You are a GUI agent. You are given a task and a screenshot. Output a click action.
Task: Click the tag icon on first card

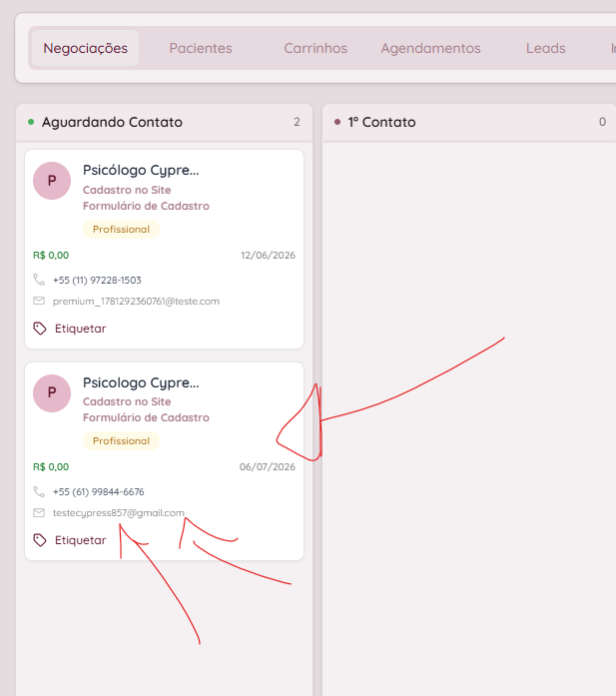(40, 329)
